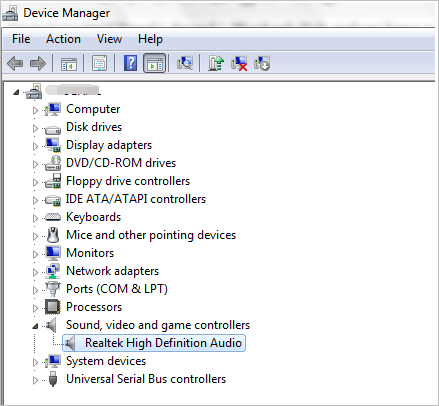Click the Back arrow toolbar icon
This screenshot has height=406, width=439.
click(15, 63)
